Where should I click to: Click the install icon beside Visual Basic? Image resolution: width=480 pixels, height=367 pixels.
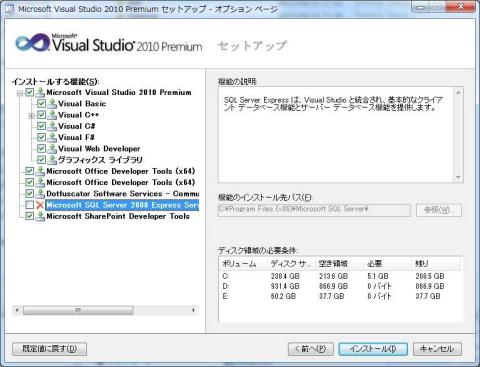click(52, 104)
